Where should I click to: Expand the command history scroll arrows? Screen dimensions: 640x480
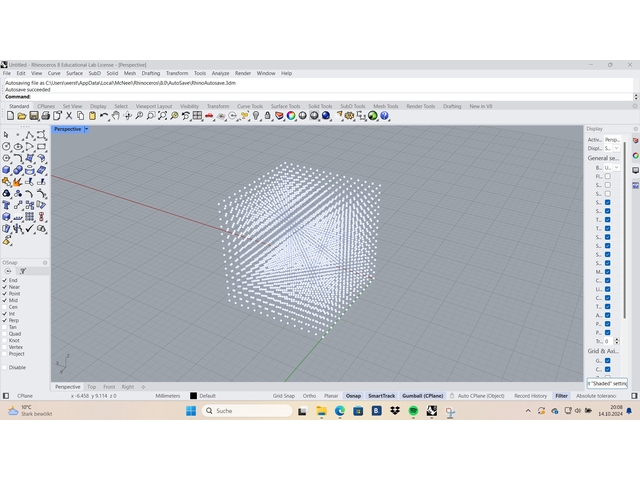(x=636, y=97)
